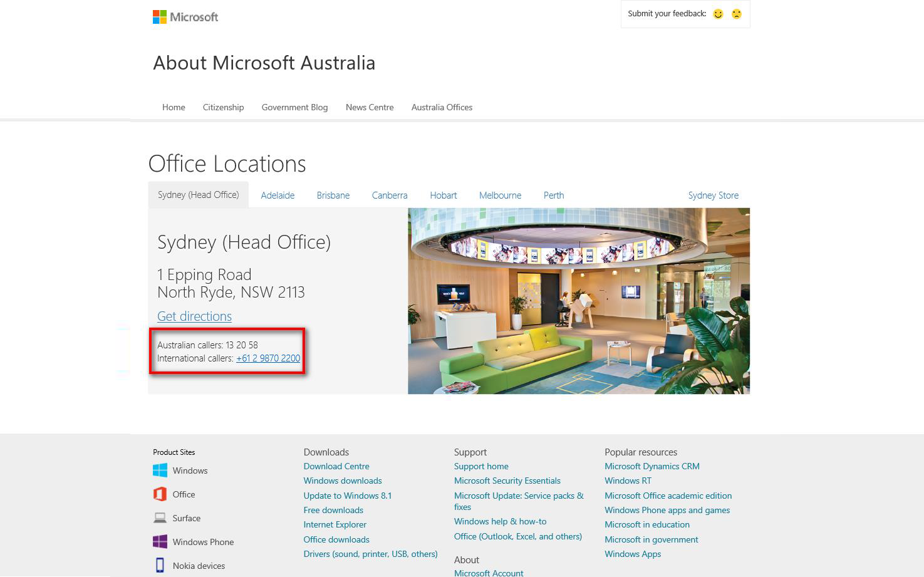This screenshot has height=577, width=924.
Task: Click the Downloads footer heading
Action: [x=326, y=452]
